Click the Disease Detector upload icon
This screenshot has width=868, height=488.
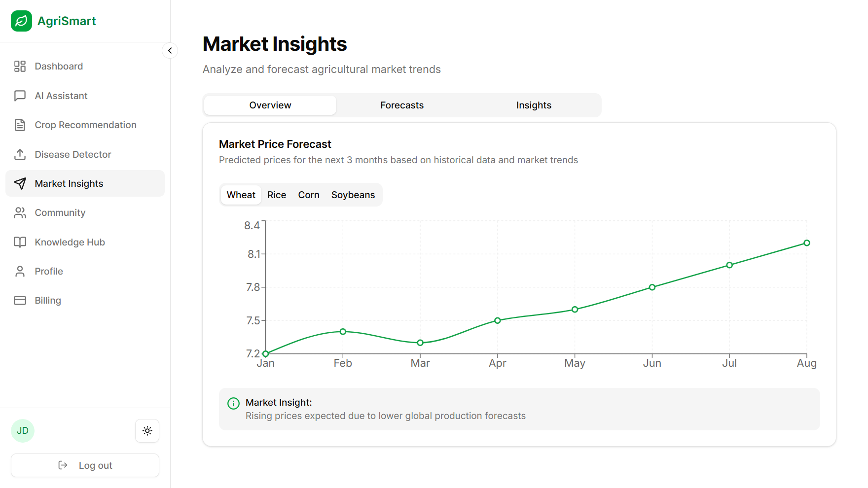20,154
